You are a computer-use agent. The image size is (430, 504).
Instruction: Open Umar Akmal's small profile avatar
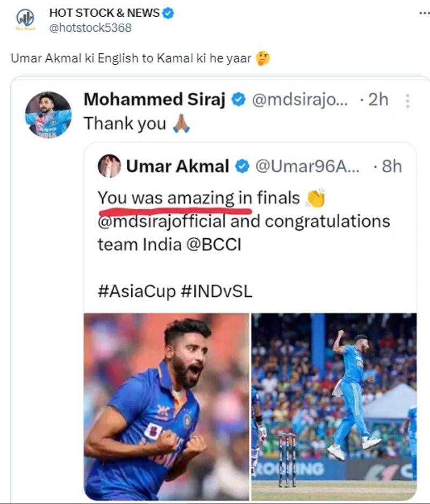[x=109, y=166]
